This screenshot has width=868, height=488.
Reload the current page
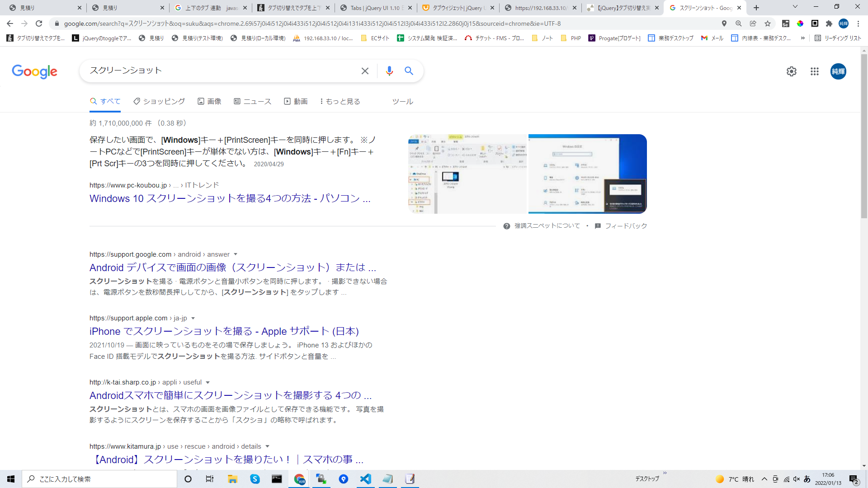[39, 23]
